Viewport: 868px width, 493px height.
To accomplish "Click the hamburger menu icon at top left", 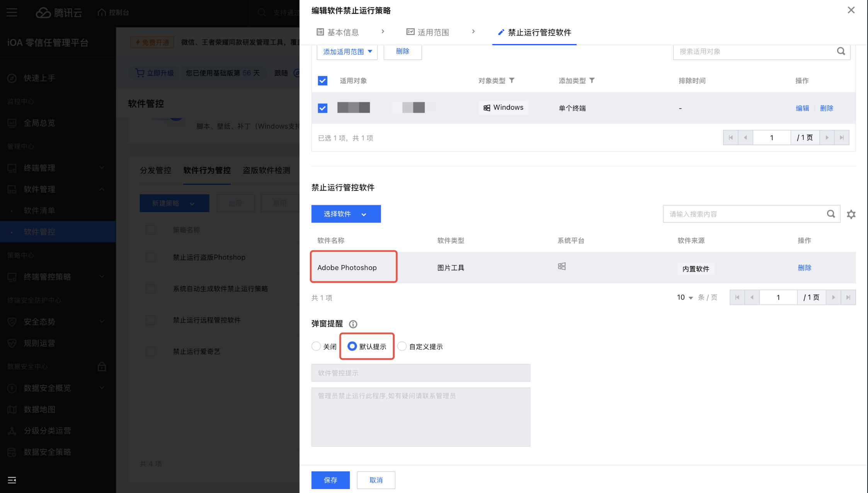I will [12, 12].
